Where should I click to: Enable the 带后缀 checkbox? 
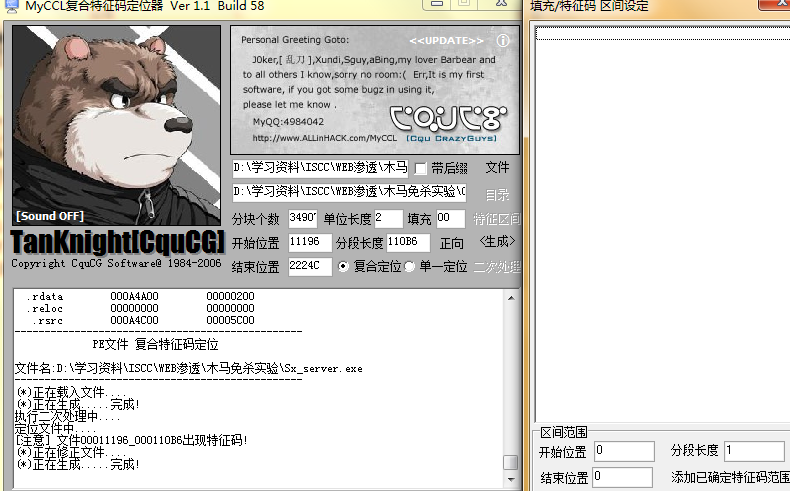click(420, 168)
